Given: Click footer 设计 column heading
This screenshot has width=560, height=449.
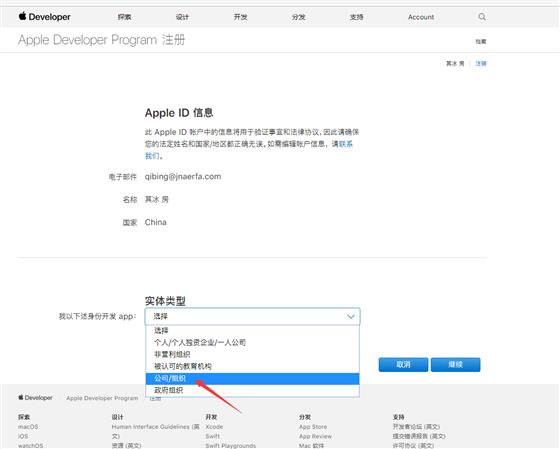Looking at the screenshot, I should click(x=118, y=417).
